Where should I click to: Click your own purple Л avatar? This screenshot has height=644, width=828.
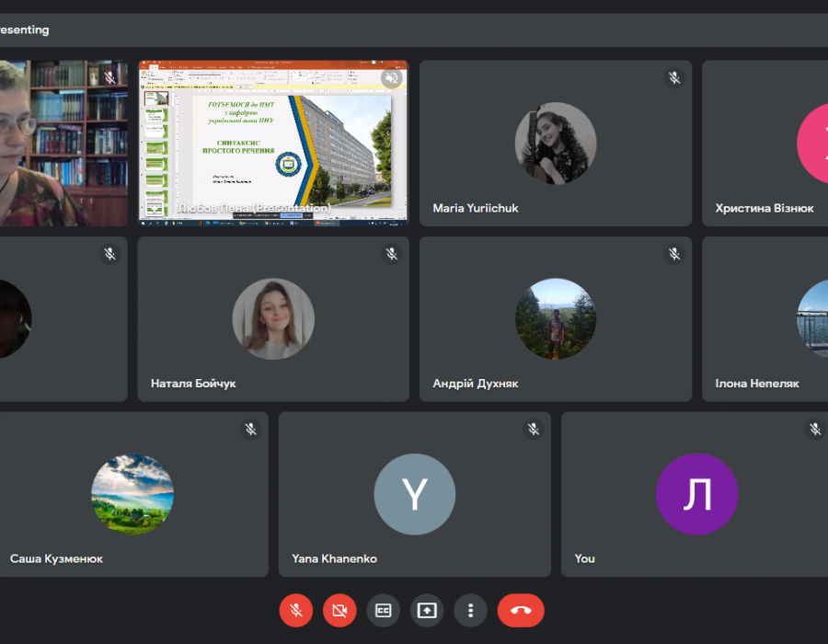(x=696, y=495)
